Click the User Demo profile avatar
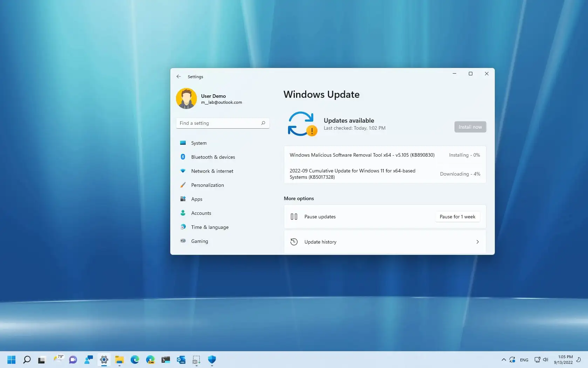Screen dimensions: 588x368 point(186,98)
